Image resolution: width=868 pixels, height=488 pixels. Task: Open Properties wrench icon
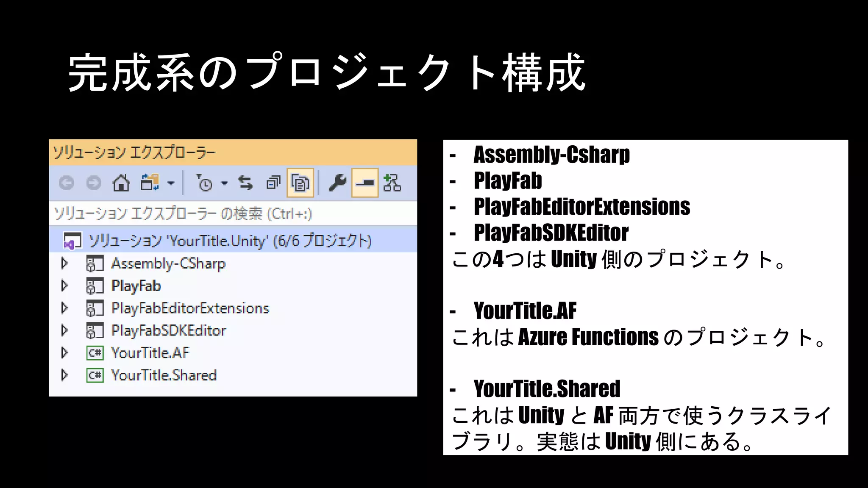coord(338,183)
